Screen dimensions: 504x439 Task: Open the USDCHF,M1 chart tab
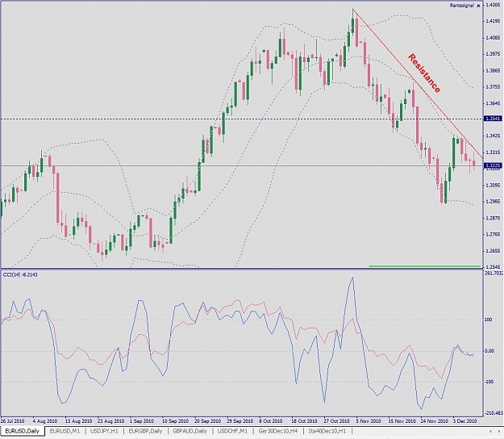click(x=232, y=431)
